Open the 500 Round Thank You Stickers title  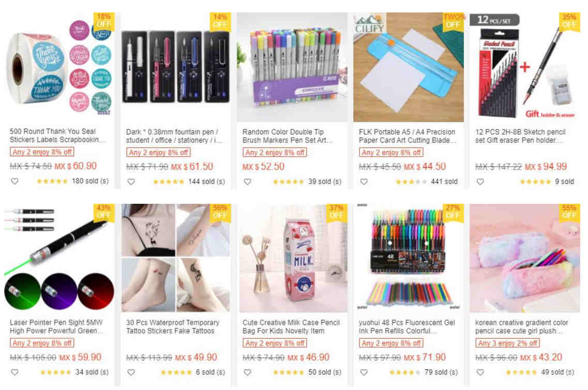[57, 136]
